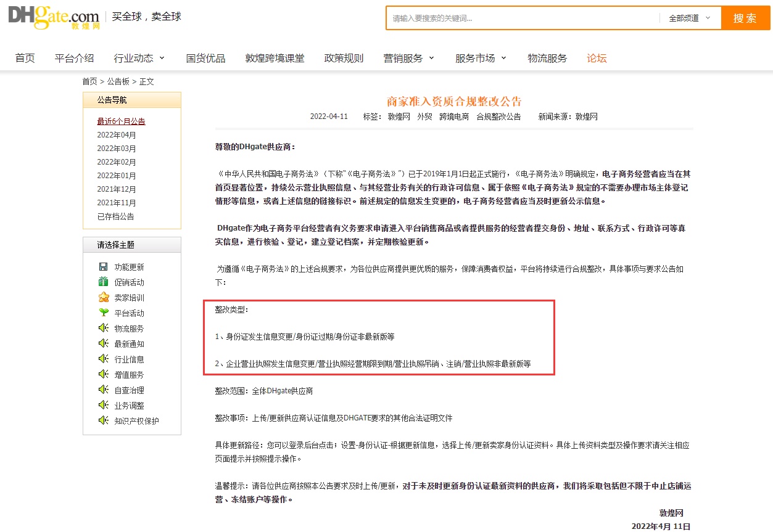Click the speaker icon beside 物流服务
This screenshot has width=773, height=532.
click(x=103, y=329)
